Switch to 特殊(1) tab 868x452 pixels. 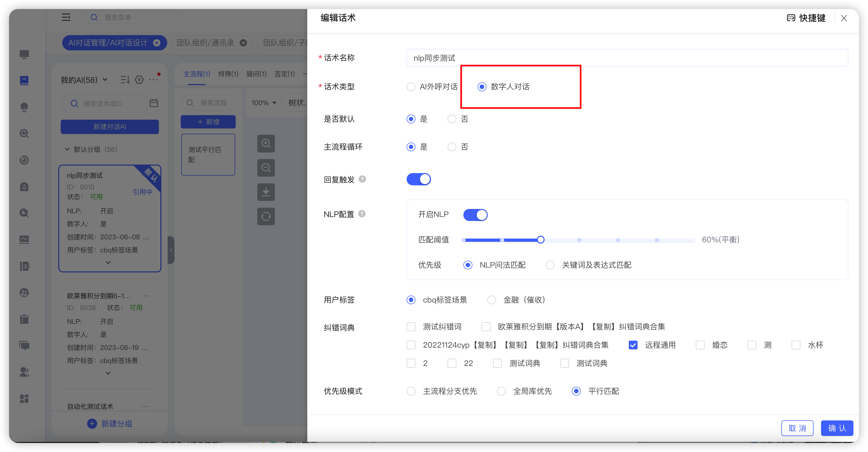pos(228,74)
